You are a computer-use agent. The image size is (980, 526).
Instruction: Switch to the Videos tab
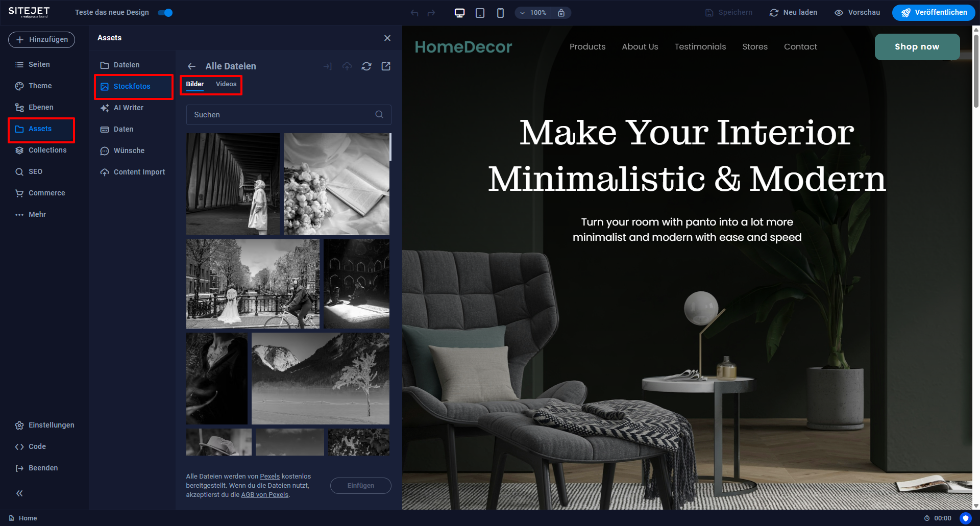click(x=226, y=84)
